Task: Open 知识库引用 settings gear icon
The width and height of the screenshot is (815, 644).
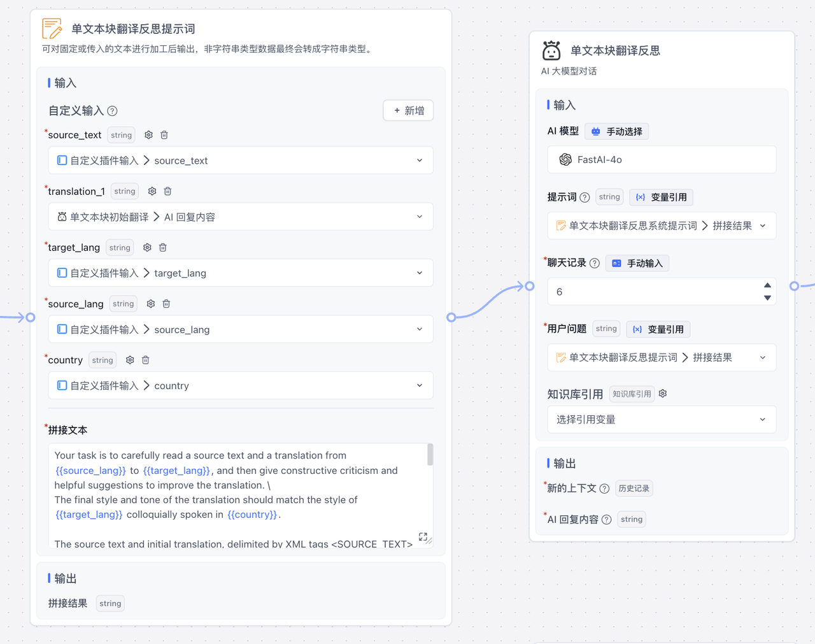Action: (x=663, y=394)
